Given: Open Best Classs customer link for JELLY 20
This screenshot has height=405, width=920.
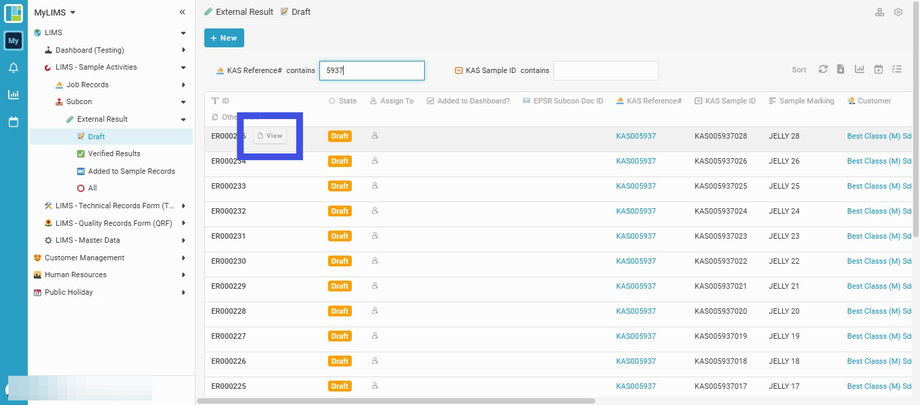Looking at the screenshot, I should pos(880,311).
